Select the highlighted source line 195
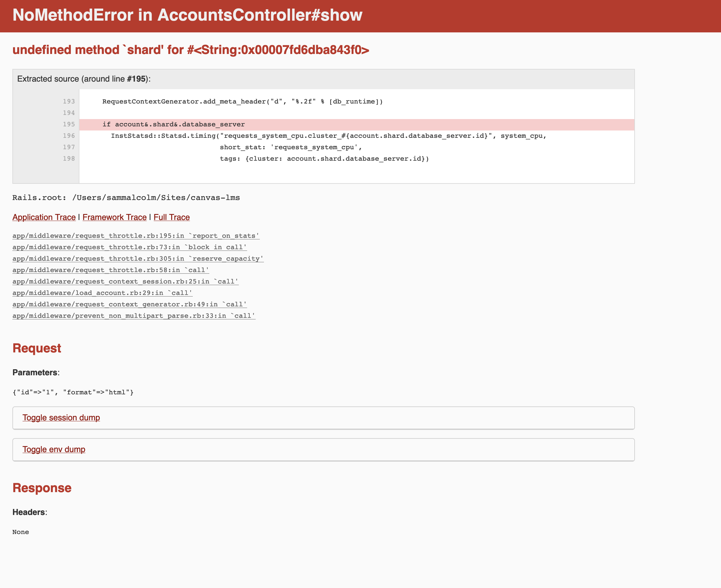The height and width of the screenshot is (588, 721). pos(173,124)
